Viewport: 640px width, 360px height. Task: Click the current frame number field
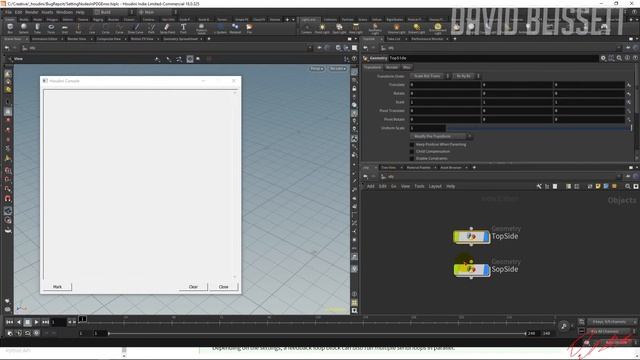pos(58,322)
